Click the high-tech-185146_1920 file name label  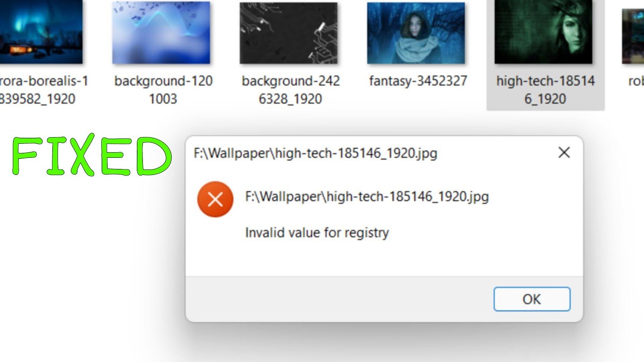click(545, 90)
